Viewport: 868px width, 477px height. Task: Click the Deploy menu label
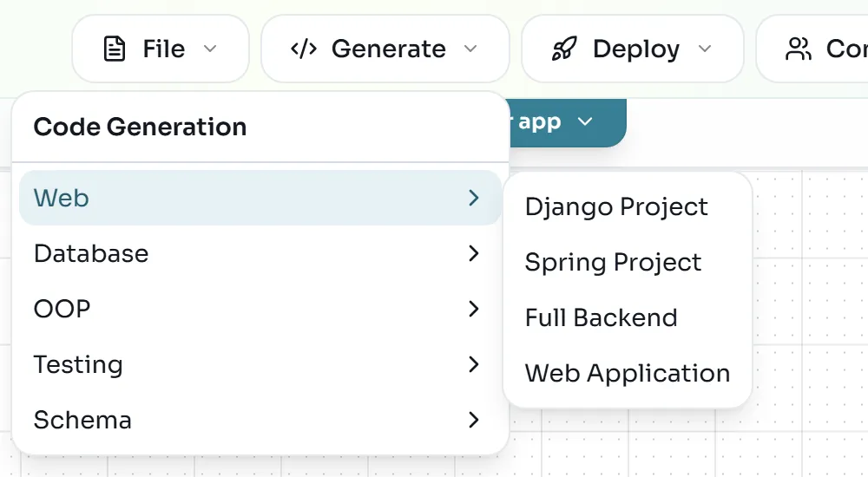click(x=636, y=49)
